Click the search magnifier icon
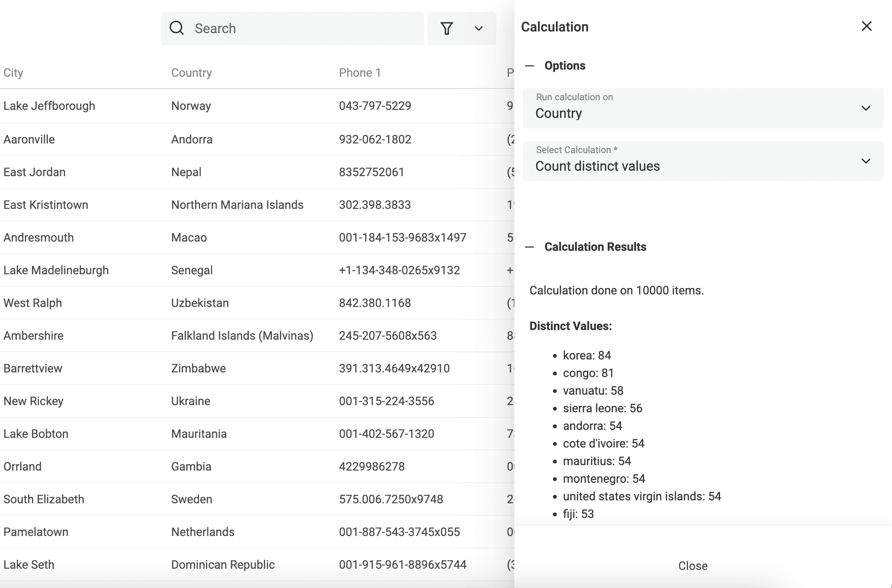Screen dimensions: 892x588 (177, 28)
